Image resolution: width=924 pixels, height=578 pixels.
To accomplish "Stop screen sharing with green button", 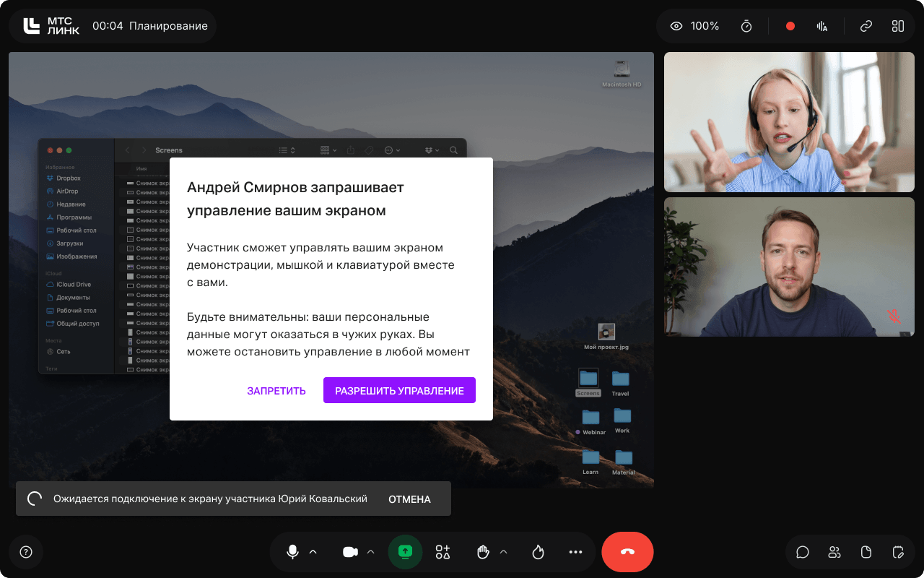I will [405, 552].
